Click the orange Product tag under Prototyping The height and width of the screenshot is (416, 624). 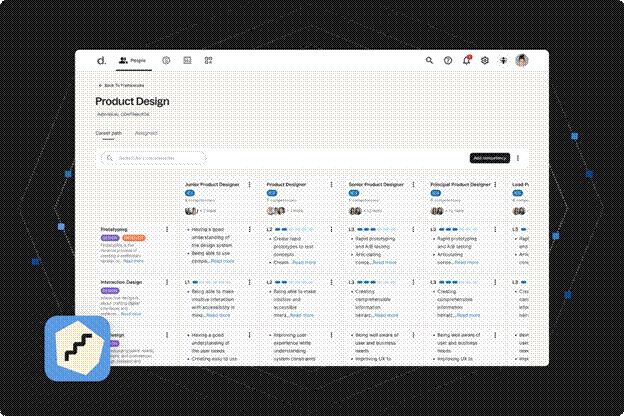pyautogui.click(x=134, y=238)
